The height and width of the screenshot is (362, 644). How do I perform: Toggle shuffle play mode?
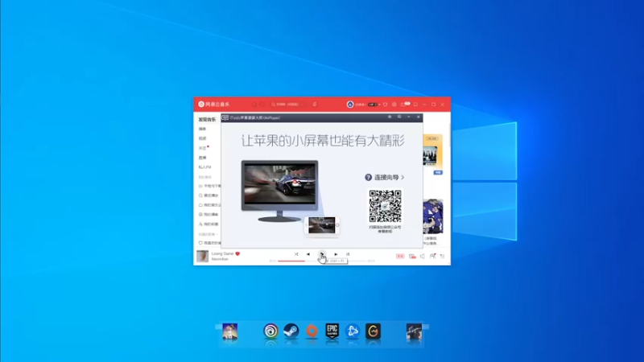click(x=296, y=254)
